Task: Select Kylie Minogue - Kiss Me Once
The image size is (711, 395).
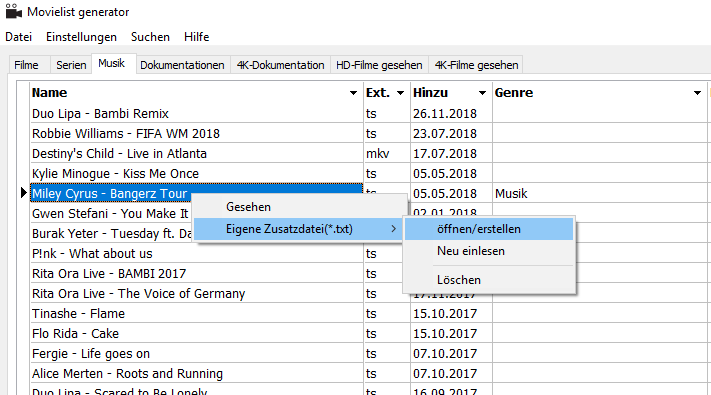Action: (x=197, y=173)
